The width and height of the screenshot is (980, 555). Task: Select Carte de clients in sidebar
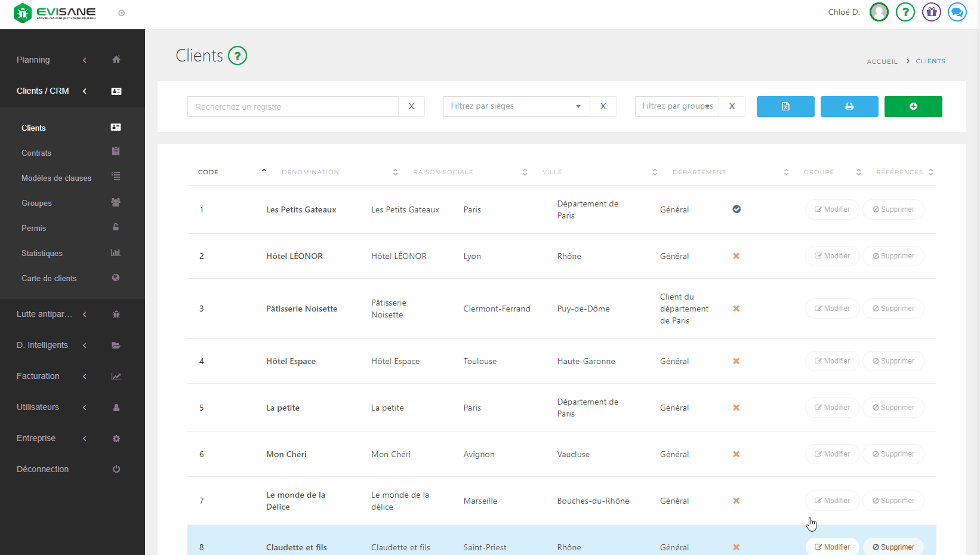click(x=49, y=279)
